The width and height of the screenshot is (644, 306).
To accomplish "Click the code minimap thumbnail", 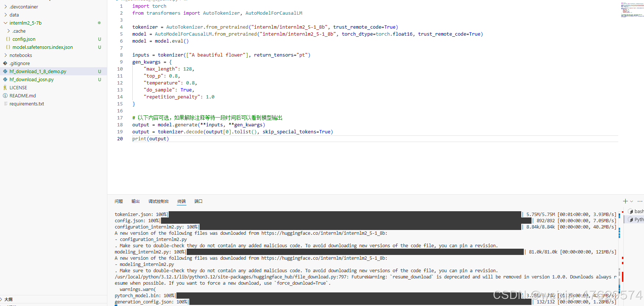I will (632, 10).
